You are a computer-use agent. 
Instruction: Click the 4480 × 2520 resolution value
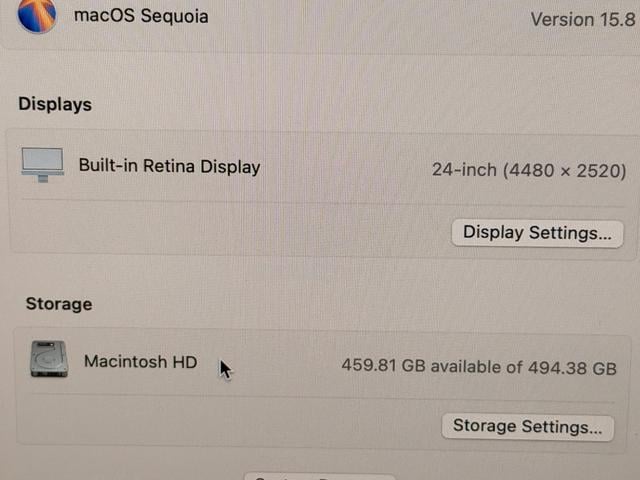[565, 171]
